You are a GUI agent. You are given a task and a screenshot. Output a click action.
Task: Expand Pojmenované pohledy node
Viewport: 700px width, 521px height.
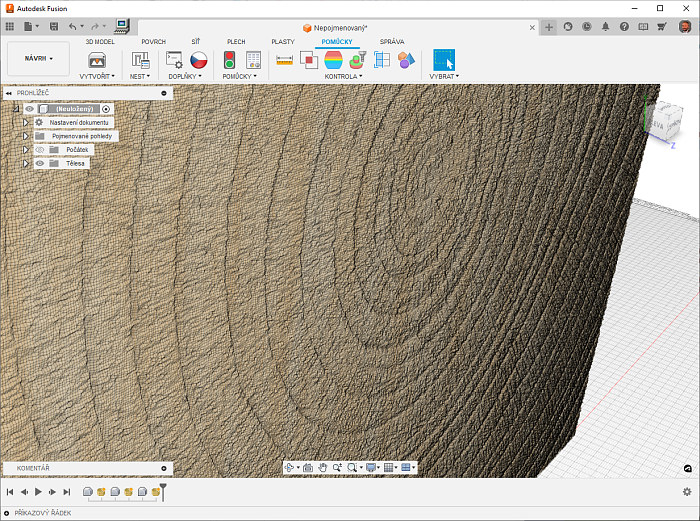pos(25,136)
